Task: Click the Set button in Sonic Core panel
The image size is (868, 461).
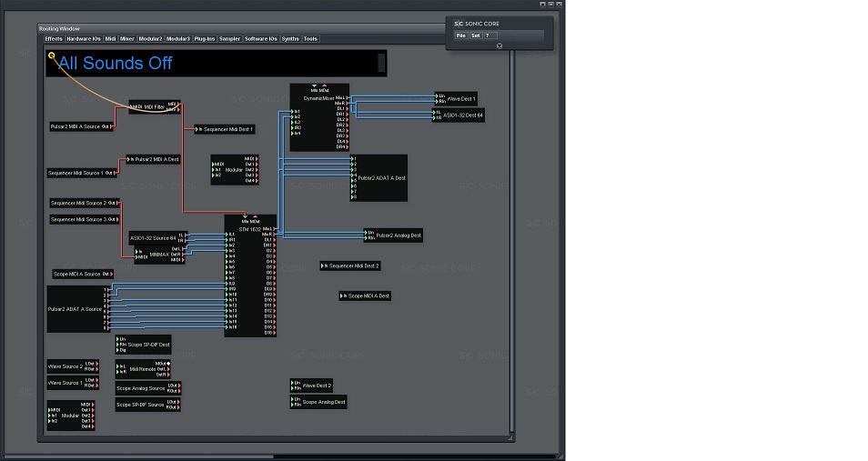Action: pos(475,35)
